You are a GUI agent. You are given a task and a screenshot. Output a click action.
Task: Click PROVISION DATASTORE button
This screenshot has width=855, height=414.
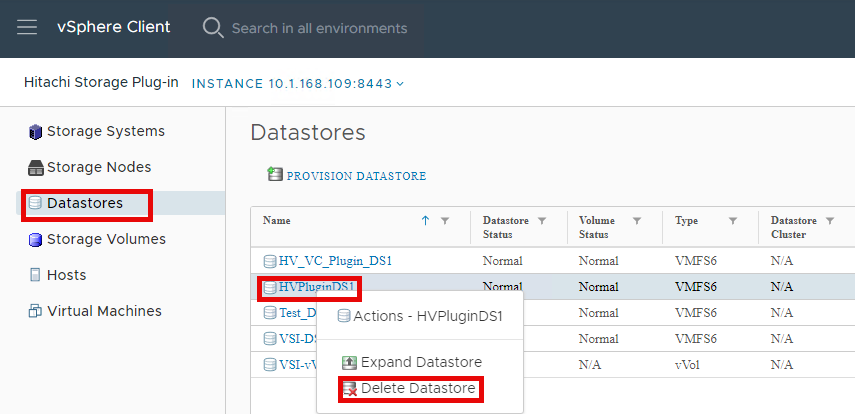coord(356,176)
